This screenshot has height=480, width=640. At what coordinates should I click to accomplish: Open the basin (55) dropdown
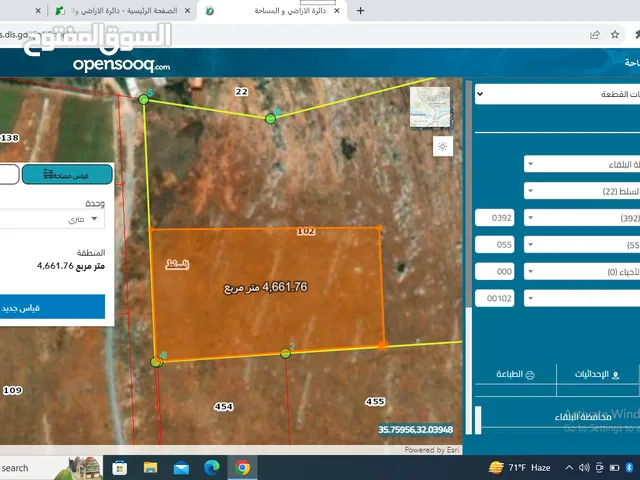click(x=582, y=245)
